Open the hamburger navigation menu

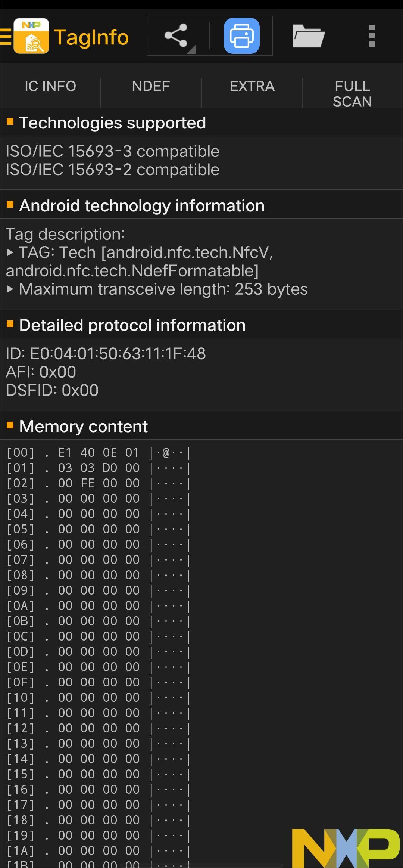pyautogui.click(x=6, y=36)
